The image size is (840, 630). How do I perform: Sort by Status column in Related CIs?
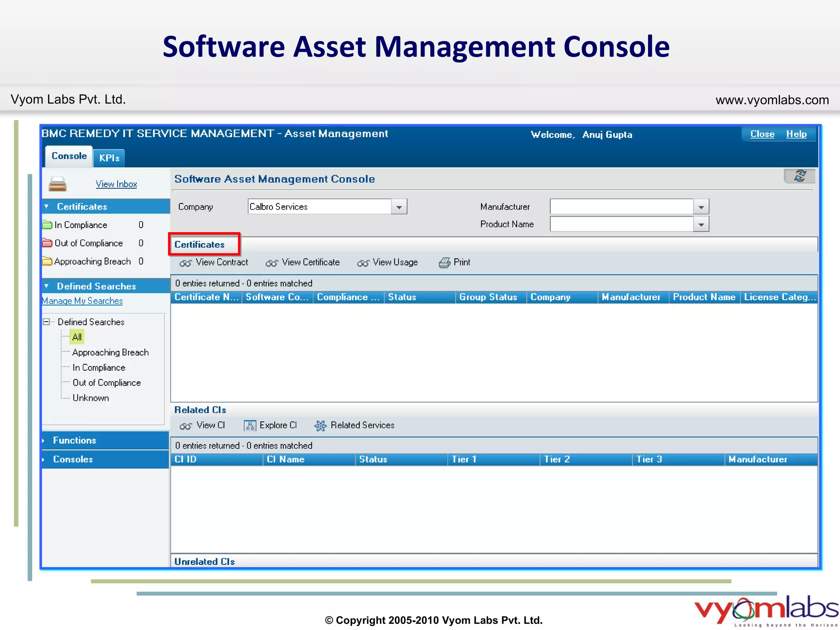click(401, 460)
